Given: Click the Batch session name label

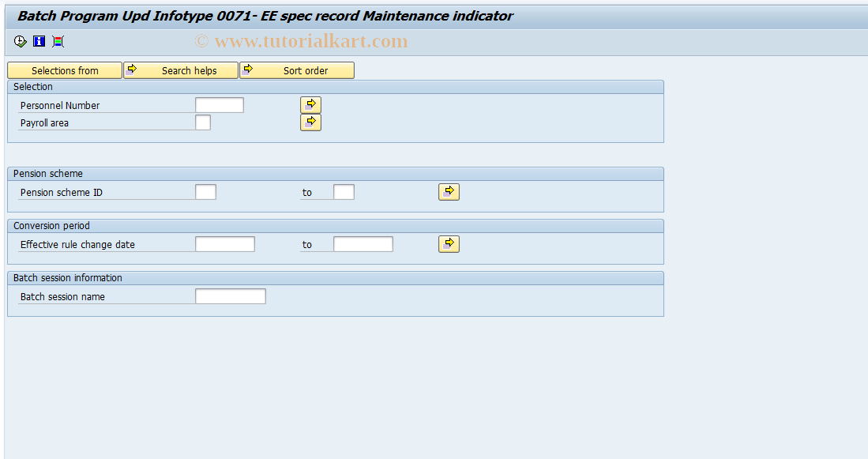Looking at the screenshot, I should pos(62,297).
